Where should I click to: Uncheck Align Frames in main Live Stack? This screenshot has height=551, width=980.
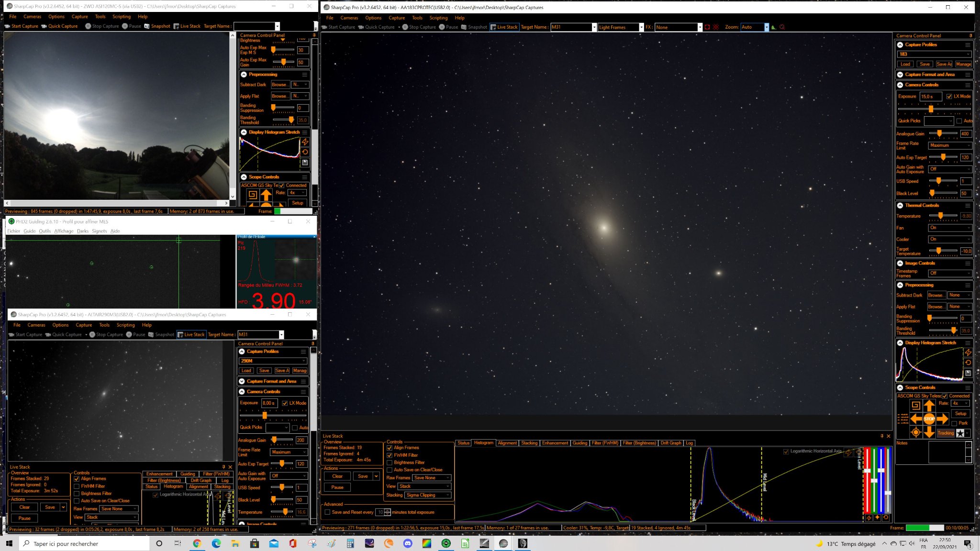[390, 448]
